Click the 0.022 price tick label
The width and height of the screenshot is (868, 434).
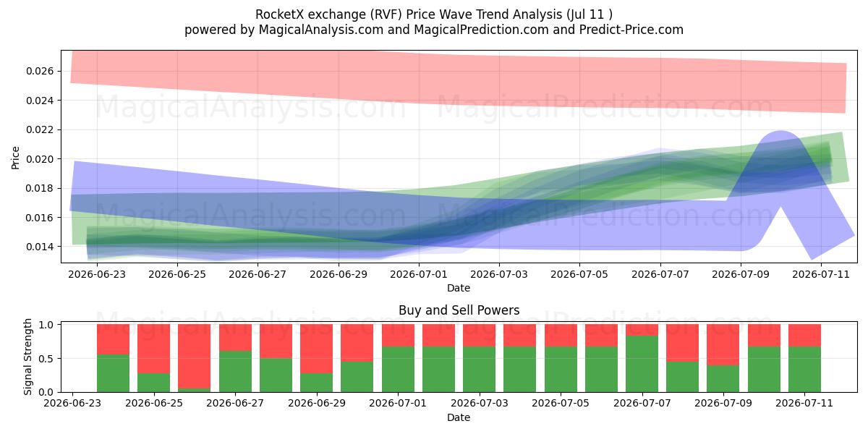click(41, 130)
